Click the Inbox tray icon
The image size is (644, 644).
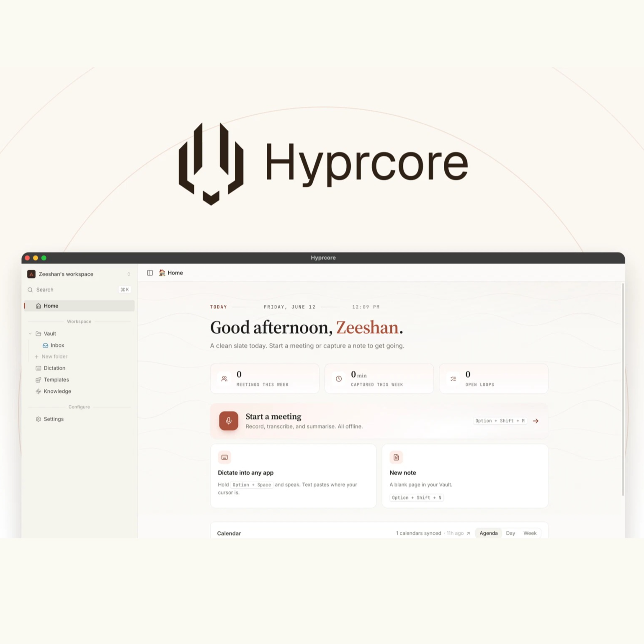coord(45,345)
